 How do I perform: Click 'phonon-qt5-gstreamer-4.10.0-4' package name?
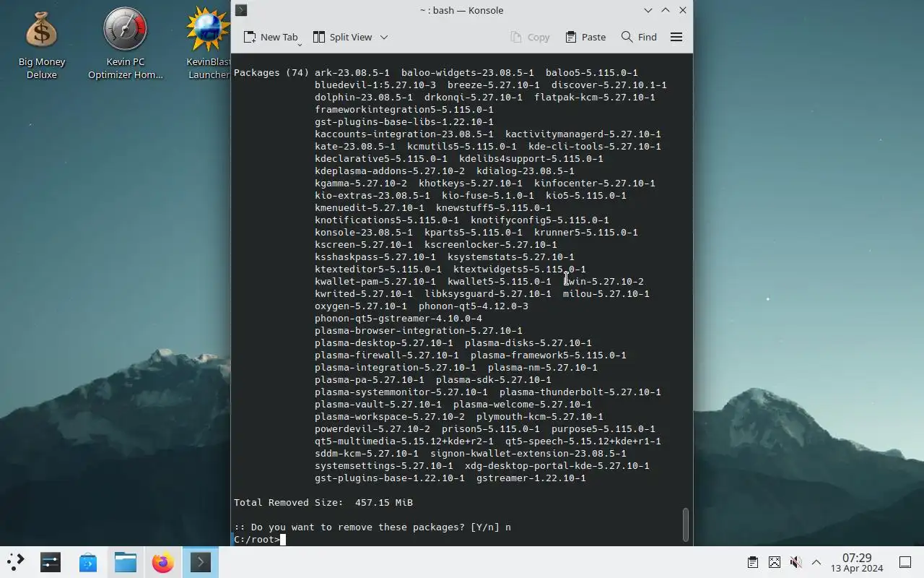click(398, 319)
